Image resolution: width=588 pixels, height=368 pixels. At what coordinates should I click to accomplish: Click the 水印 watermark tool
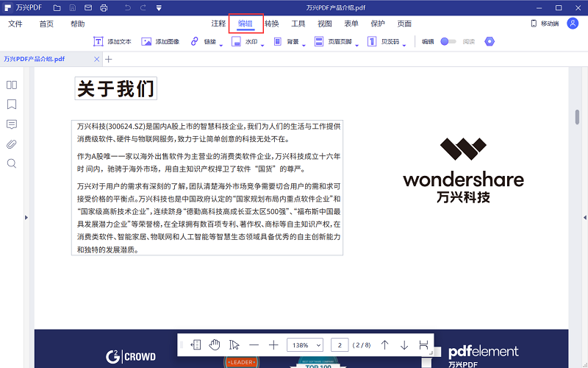pos(245,41)
